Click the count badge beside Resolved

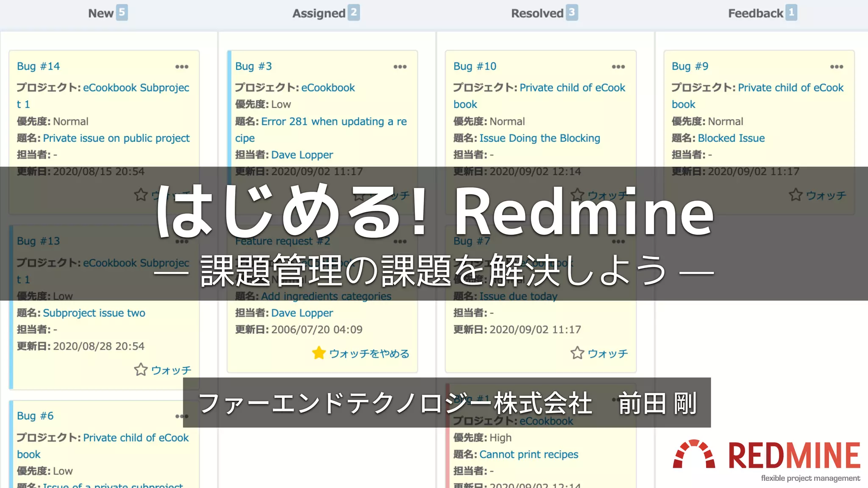pyautogui.click(x=572, y=13)
